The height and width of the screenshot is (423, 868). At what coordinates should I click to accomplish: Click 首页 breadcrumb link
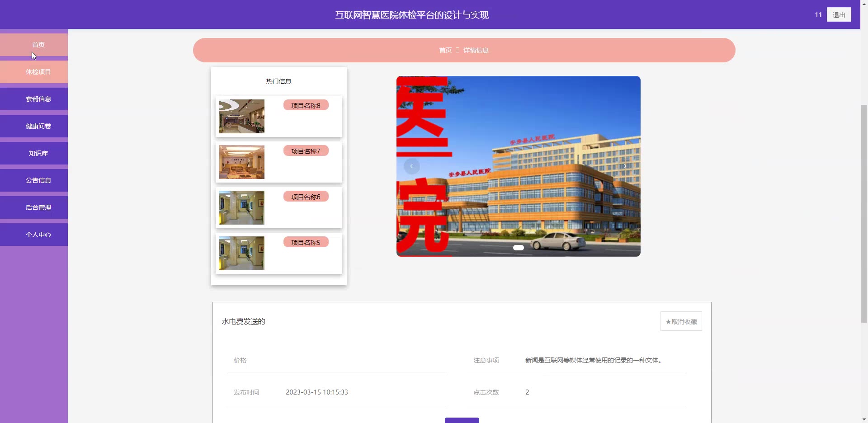[x=445, y=50]
